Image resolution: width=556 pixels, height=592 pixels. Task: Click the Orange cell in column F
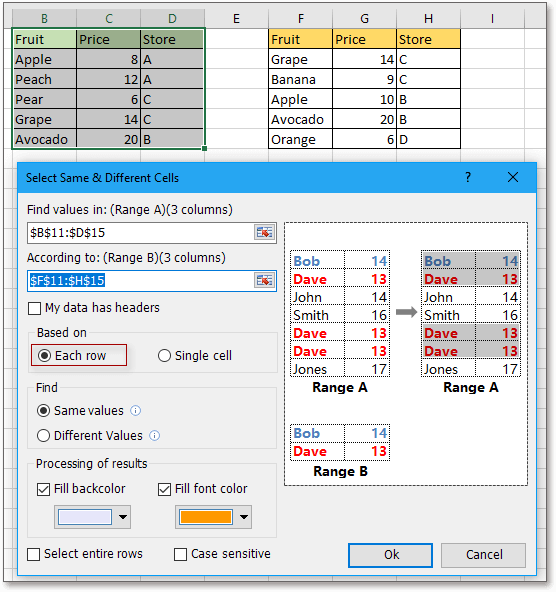point(300,139)
